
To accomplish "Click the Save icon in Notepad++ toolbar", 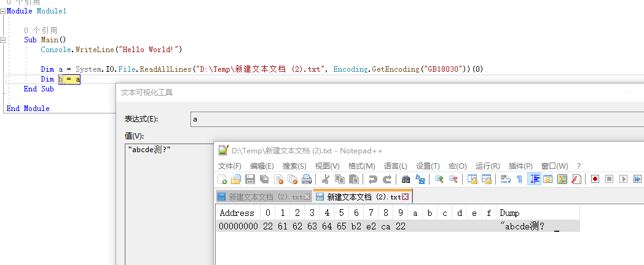I will click(x=250, y=179).
